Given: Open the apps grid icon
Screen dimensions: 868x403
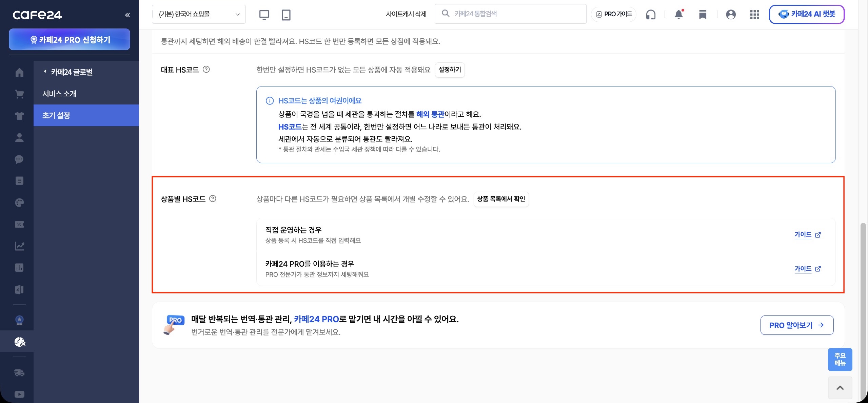Looking at the screenshot, I should 755,14.
